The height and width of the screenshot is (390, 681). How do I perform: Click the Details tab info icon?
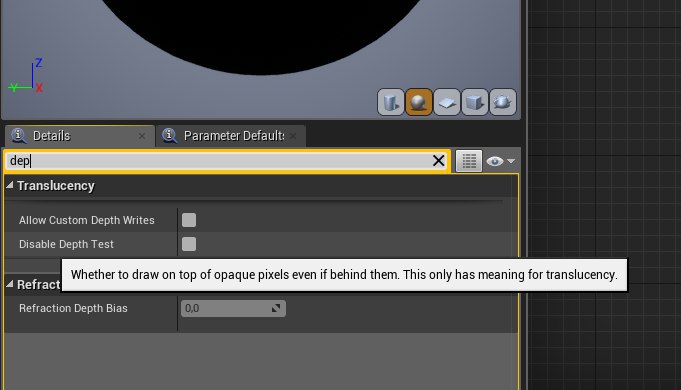19,136
